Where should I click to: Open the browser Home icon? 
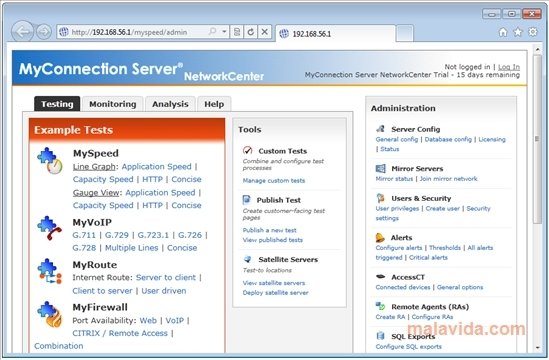[x=503, y=32]
